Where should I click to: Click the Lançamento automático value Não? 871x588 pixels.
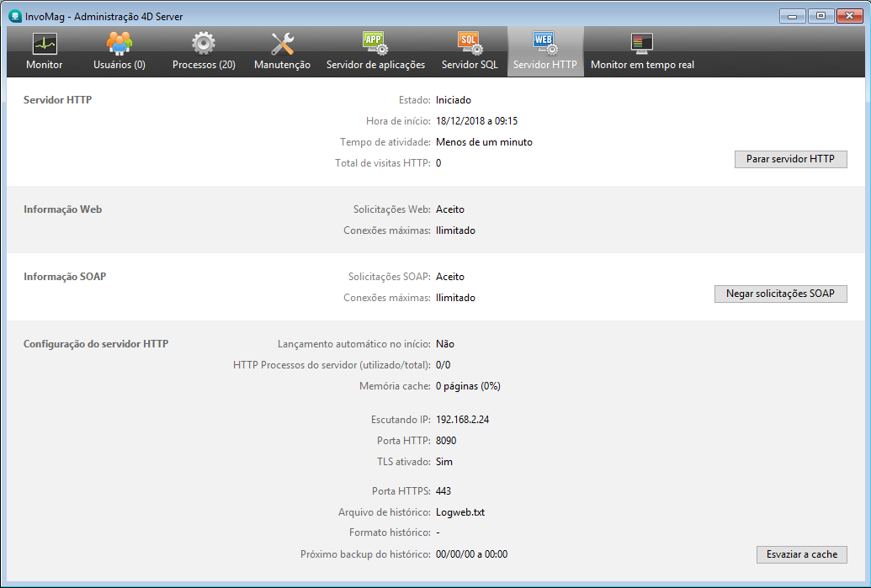[445, 344]
